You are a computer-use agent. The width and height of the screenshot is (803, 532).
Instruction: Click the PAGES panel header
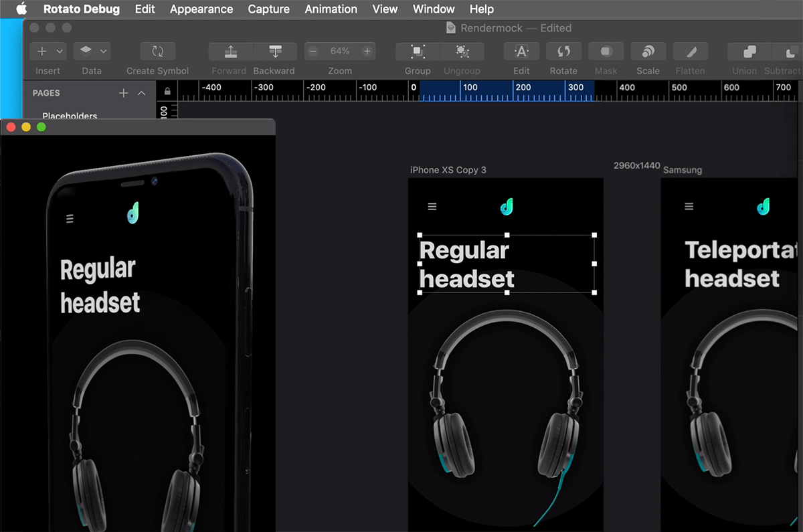pyautogui.click(x=46, y=93)
